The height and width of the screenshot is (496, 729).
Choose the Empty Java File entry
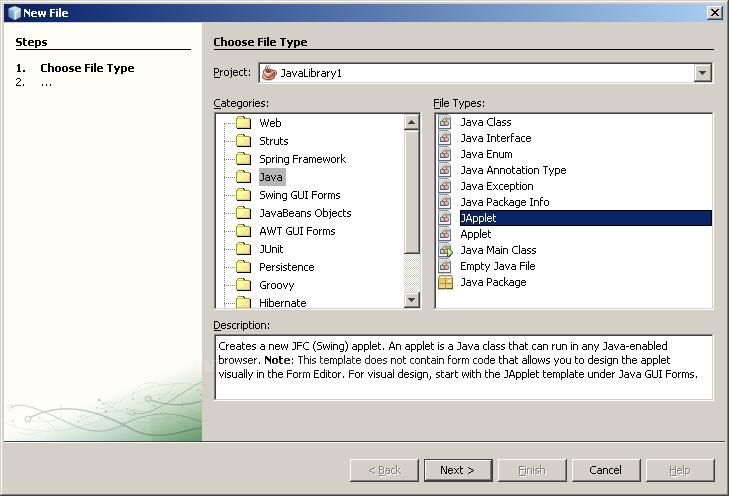(498, 266)
